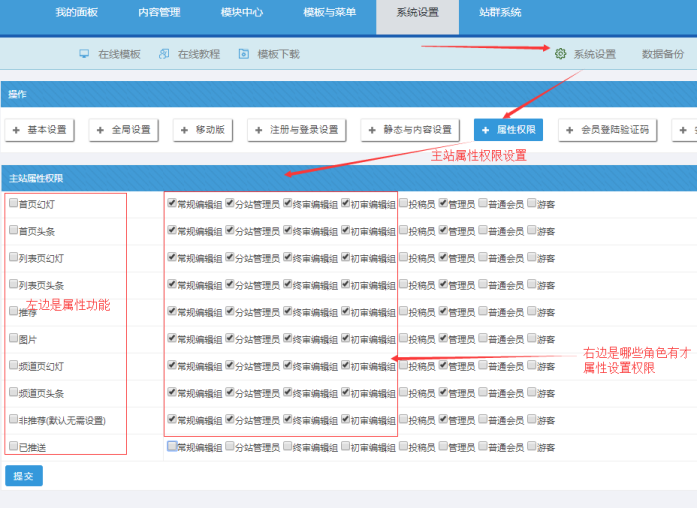The height and width of the screenshot is (509, 697).
Task: Click plus icon on 全局设置 button
Action: (99, 130)
